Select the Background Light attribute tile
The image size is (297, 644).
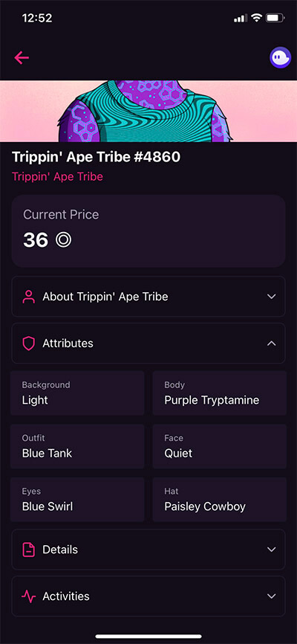[x=77, y=393]
